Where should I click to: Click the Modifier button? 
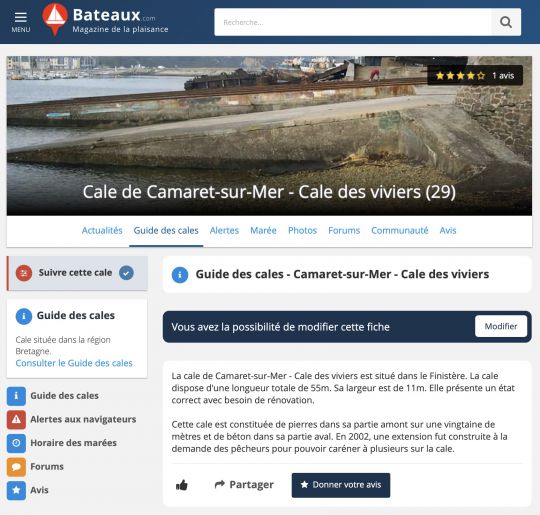[x=501, y=326]
